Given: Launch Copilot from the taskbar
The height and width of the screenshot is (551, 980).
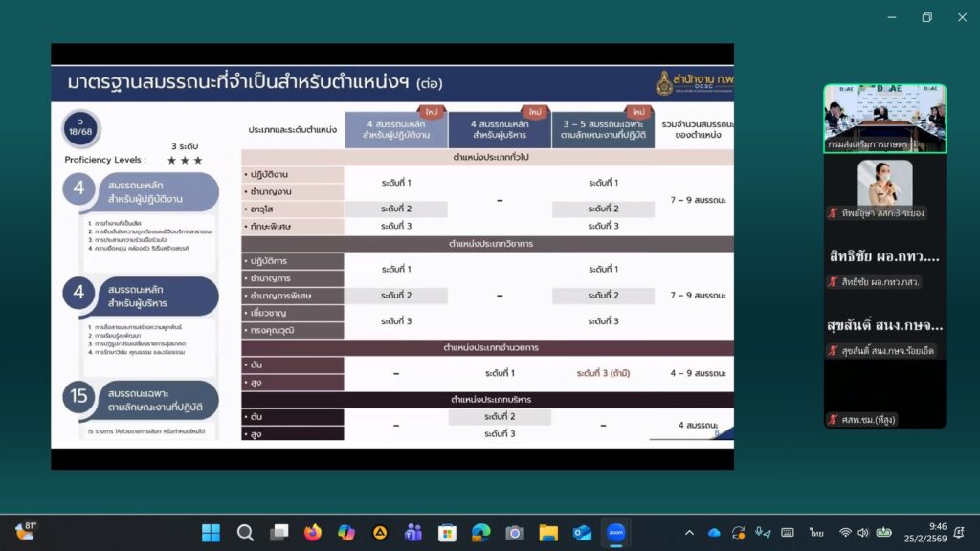Looking at the screenshot, I should point(345,533).
